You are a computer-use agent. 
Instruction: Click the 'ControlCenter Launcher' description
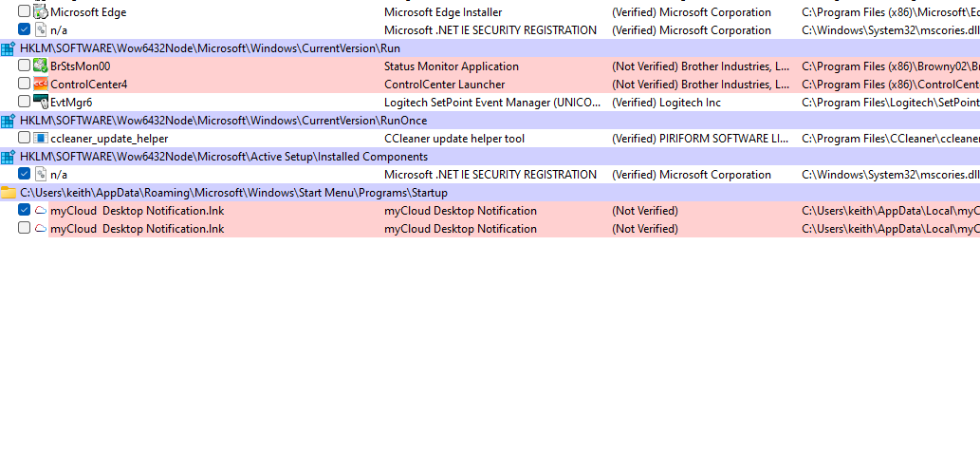[x=444, y=85]
